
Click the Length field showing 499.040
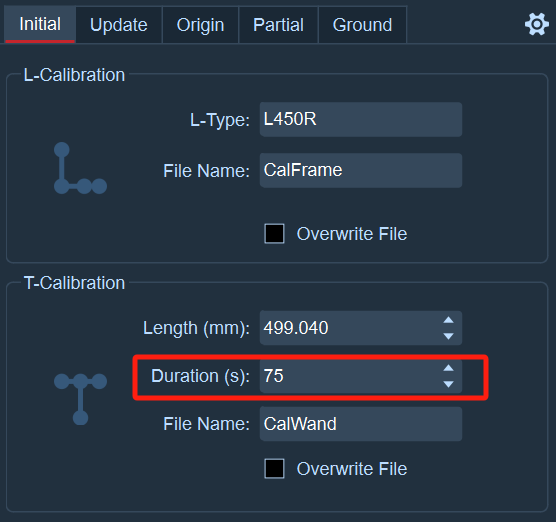(x=349, y=328)
